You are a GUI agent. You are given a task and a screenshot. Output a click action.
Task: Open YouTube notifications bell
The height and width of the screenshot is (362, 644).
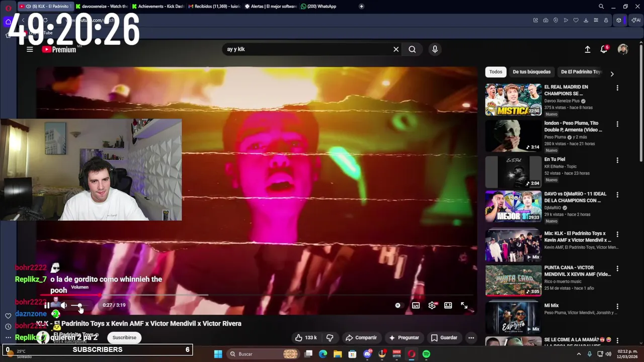[x=604, y=49]
